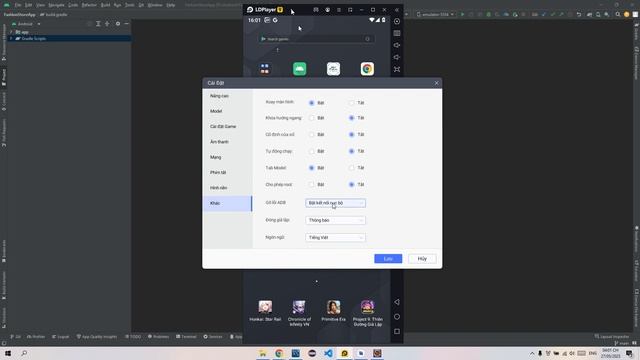The width and height of the screenshot is (640, 360).
Task: Open File Explorer from taskbar
Action: click(263, 353)
